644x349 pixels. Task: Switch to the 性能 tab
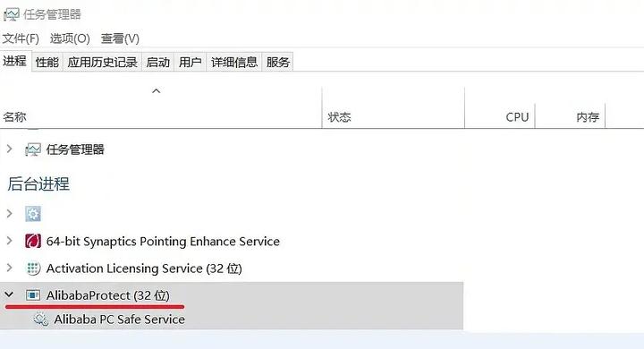(47, 62)
